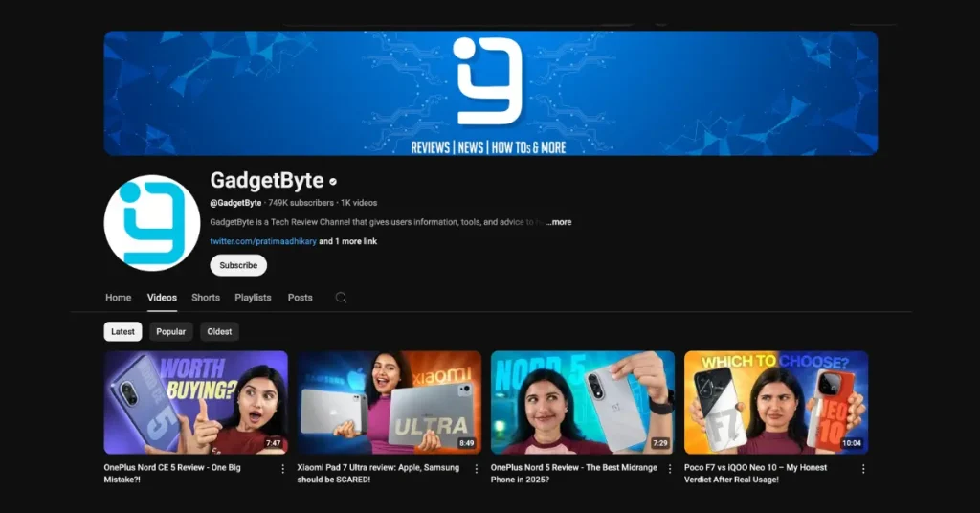Screen dimensions: 980x513
Task: Open options menu for Xiaomi Pad 7 Ultra video
Action: pyautogui.click(x=476, y=469)
